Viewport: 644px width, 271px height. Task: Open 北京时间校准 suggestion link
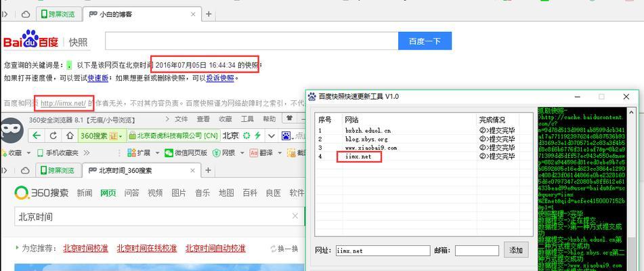(85, 249)
